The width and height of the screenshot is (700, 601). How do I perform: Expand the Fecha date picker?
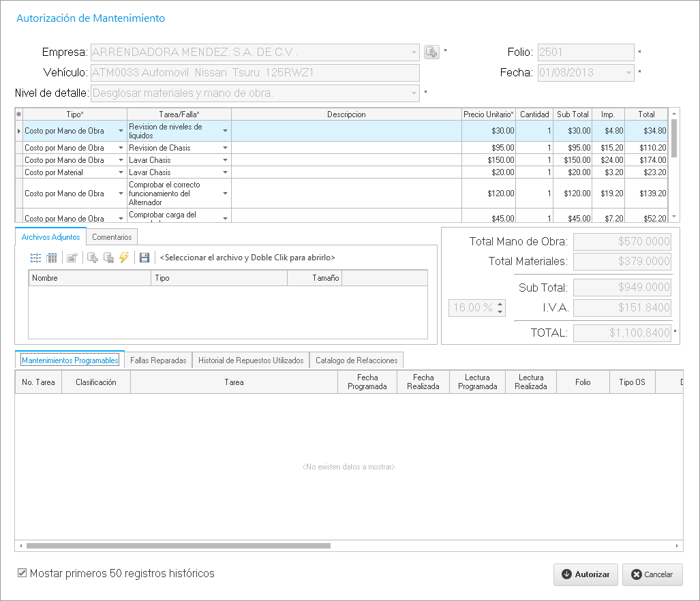pyautogui.click(x=628, y=73)
